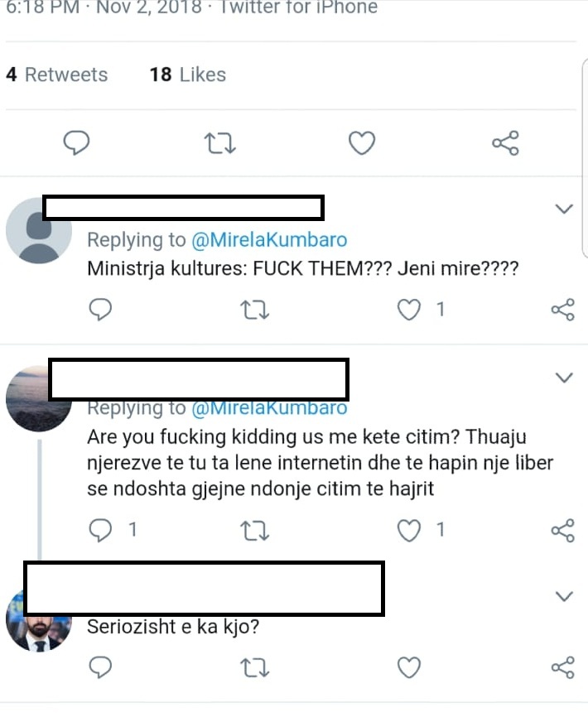Screen dimensions: 588x717
Task: Open @MirelaKumbaro mention in first reply
Action: [x=269, y=240]
